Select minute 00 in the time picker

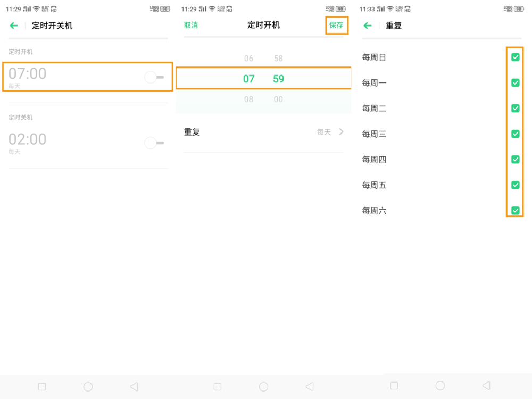[x=278, y=99]
